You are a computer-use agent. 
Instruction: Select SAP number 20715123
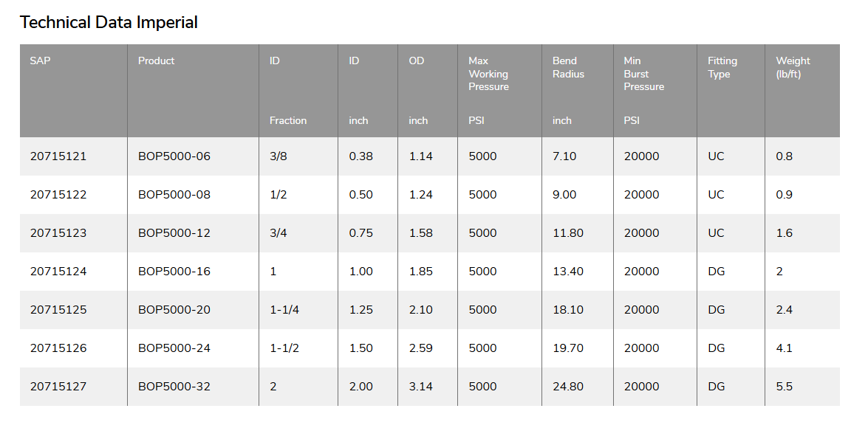point(58,232)
